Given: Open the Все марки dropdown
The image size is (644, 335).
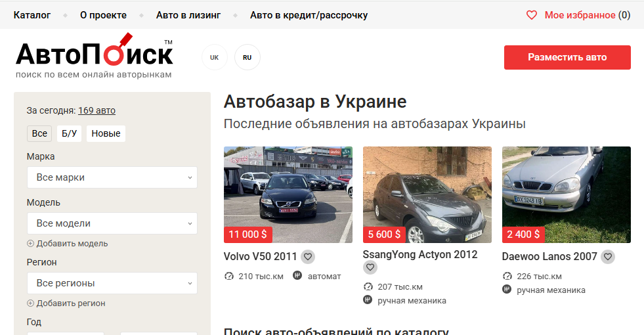Looking at the screenshot, I should point(112,177).
